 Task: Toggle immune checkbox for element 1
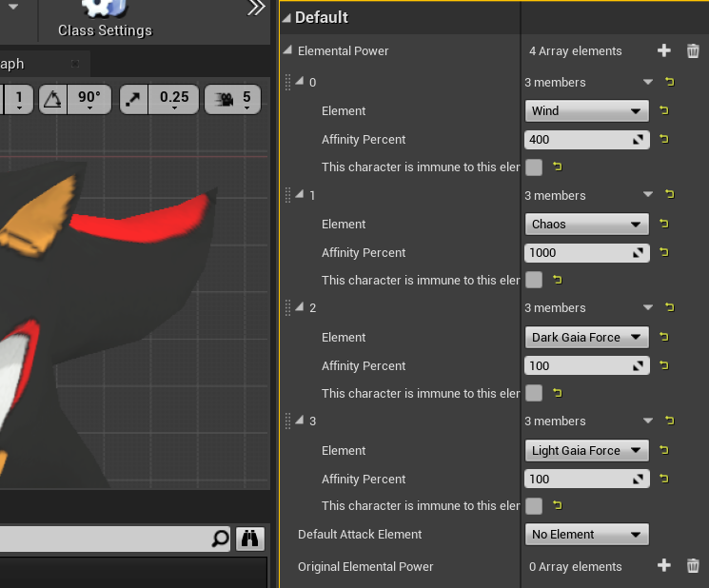click(x=534, y=280)
